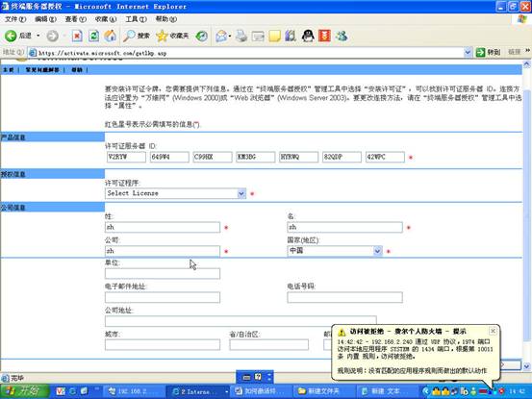Click the IE icon in Quick Launch
Screen dimensions: 532x399
pyautogui.click(x=72, y=391)
